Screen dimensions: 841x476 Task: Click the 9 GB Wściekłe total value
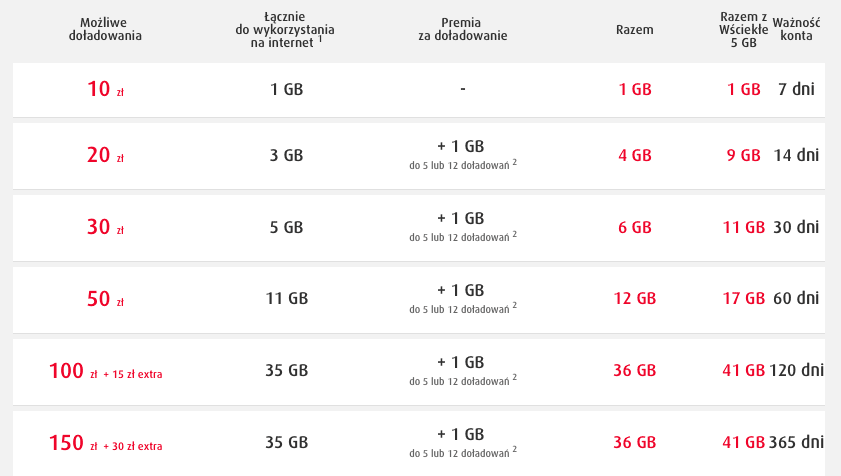(744, 155)
